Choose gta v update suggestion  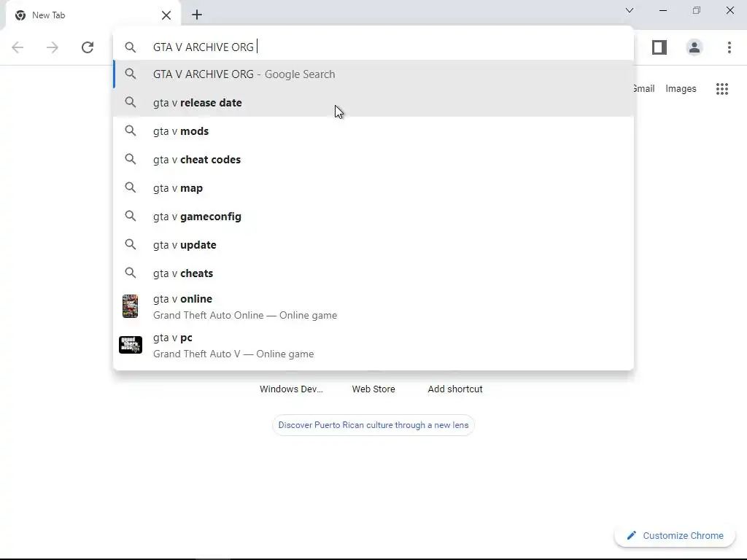(373, 245)
